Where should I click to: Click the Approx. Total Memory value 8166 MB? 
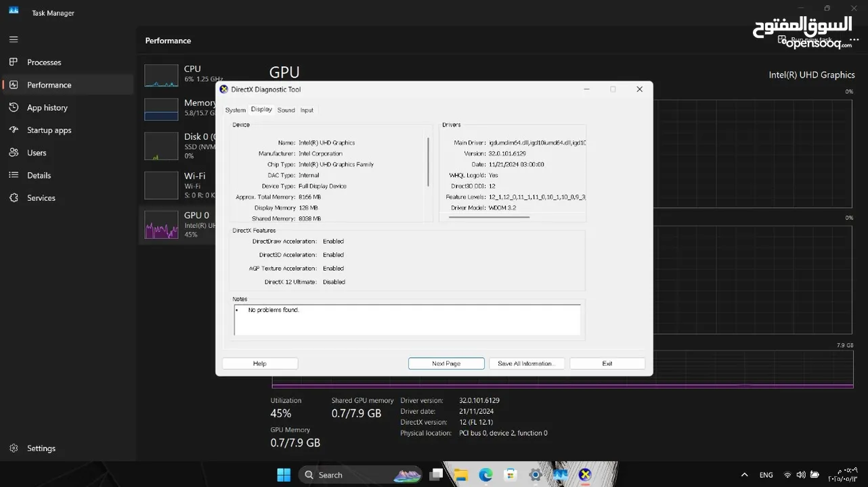(x=309, y=197)
